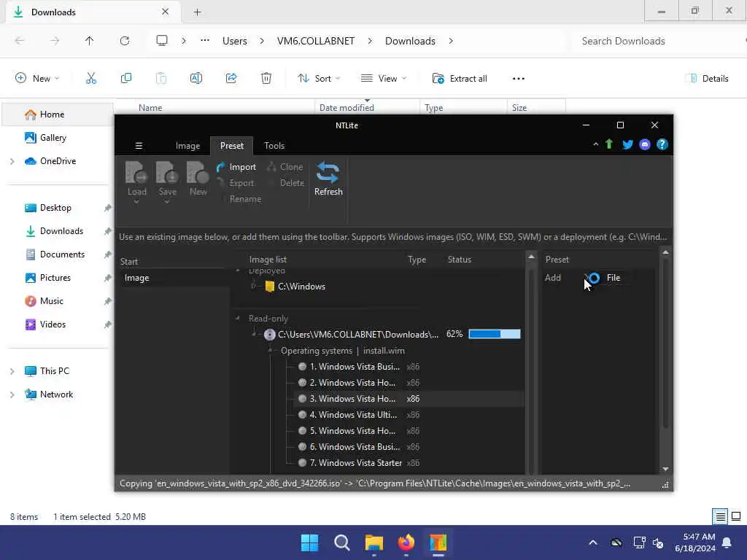Expand the C:\Windows tree node
This screenshot has width=747, height=560.
pos(253,286)
